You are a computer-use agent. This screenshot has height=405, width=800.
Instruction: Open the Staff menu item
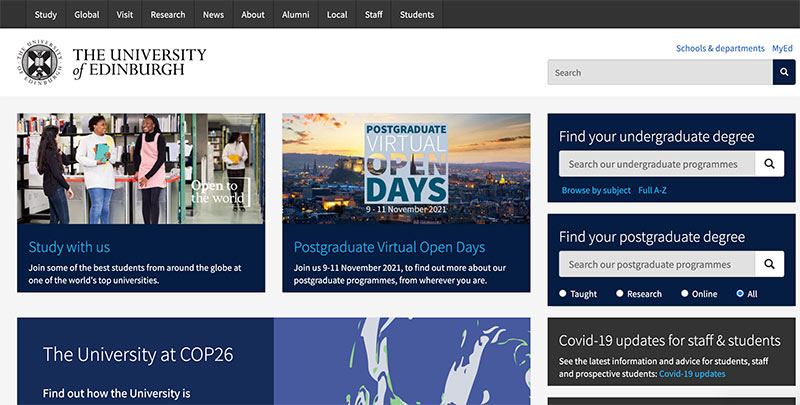click(x=373, y=14)
